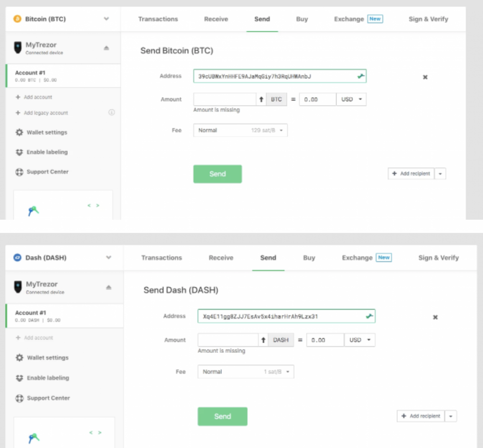Click the scan icon in Bitcoin address field
483x448 pixels.
361,76
